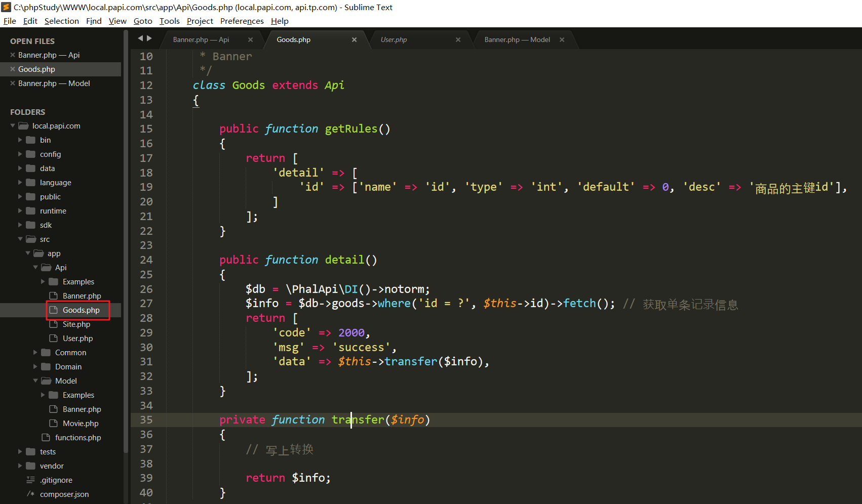Collapse the local.papi.com root folder
The height and width of the screenshot is (504, 862).
(13, 125)
